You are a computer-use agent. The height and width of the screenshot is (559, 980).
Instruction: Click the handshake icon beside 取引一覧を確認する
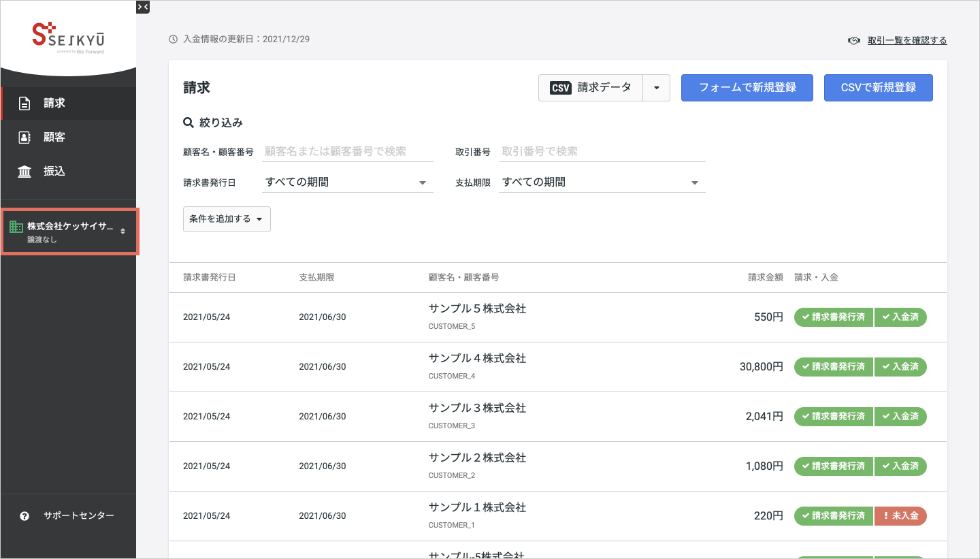854,41
